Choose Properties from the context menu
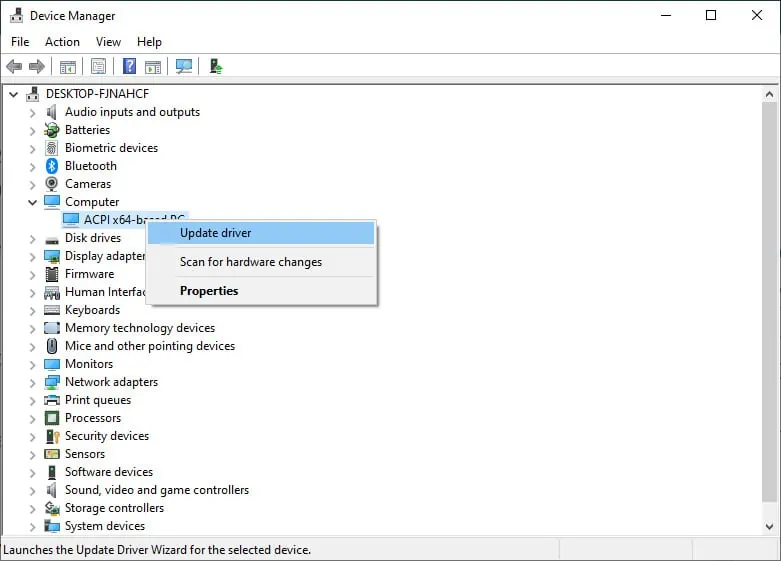The image size is (781, 561). pyautogui.click(x=261, y=291)
